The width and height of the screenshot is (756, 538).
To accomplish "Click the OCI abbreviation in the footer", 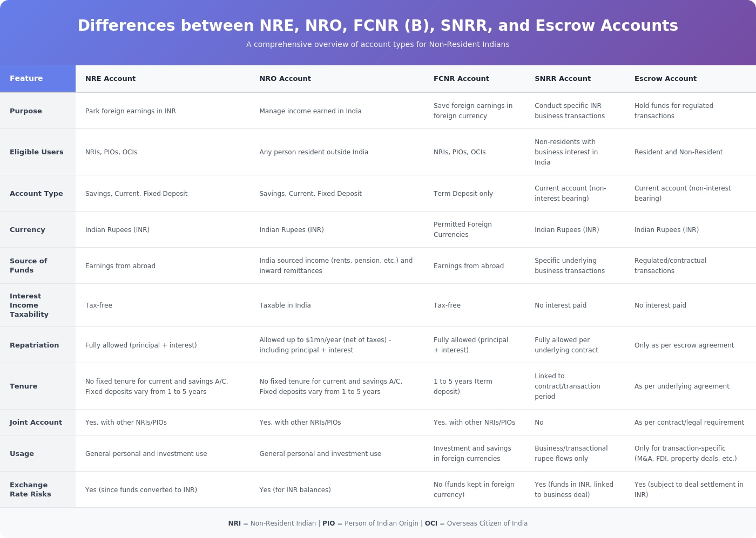I will point(431,523).
